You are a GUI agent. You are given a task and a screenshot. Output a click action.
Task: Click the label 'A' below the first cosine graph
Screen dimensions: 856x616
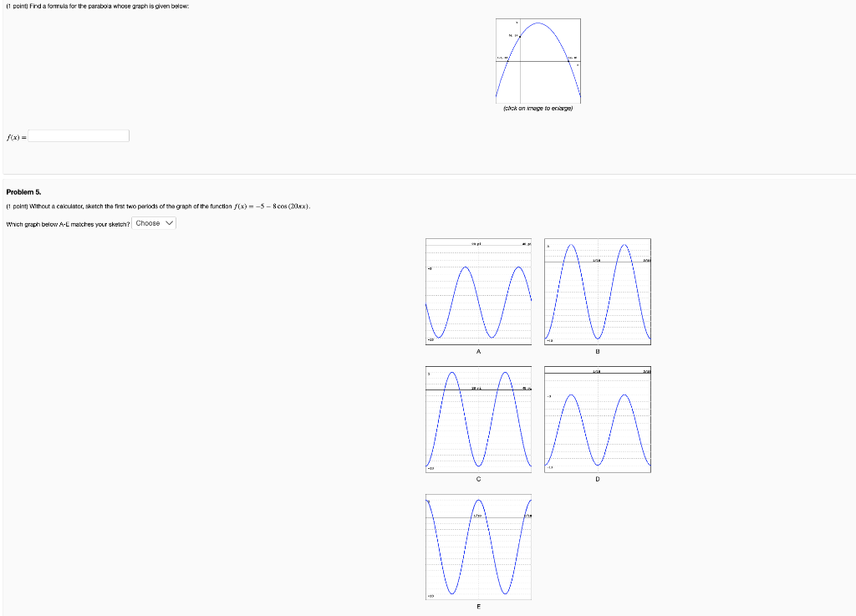[478, 351]
